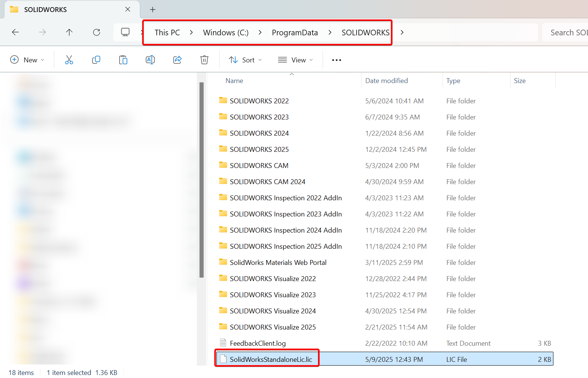
Task: Click ProgramData breadcrumb
Action: [x=295, y=33]
